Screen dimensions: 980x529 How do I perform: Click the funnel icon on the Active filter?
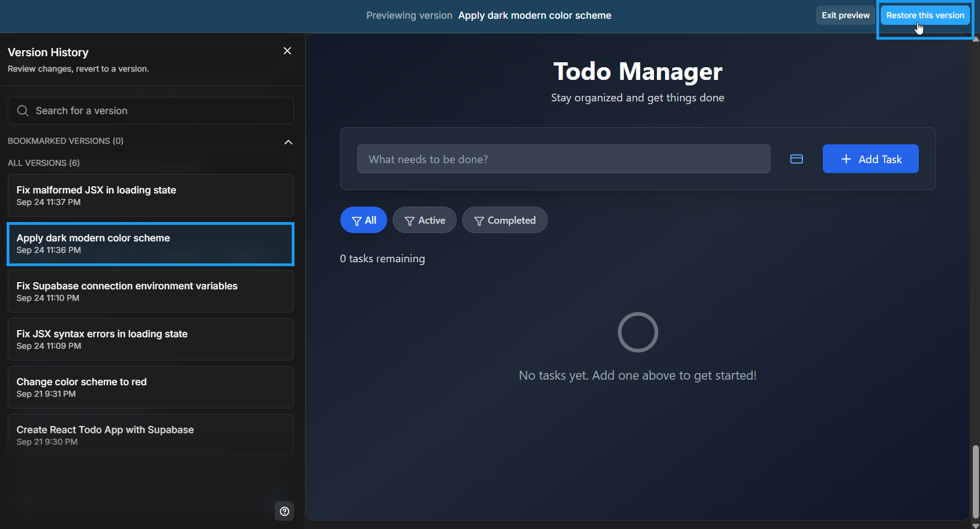pos(409,220)
